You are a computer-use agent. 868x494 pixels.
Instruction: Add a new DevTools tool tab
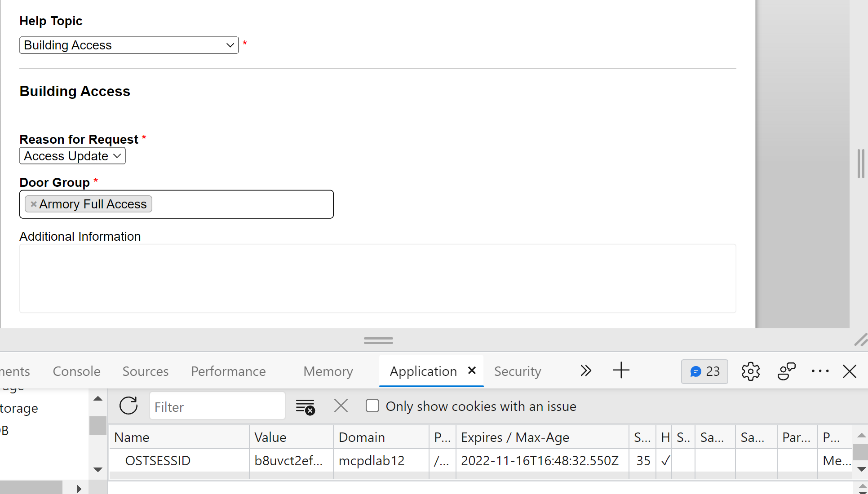pos(621,371)
